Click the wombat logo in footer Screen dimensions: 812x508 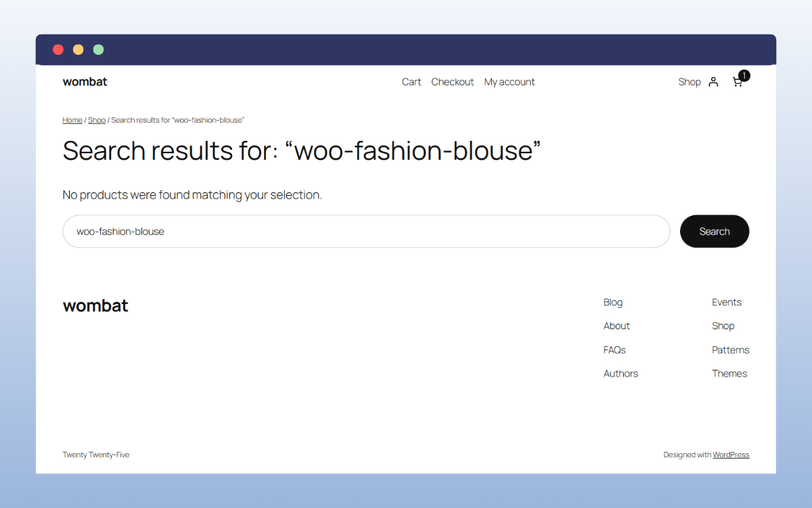[x=95, y=305]
